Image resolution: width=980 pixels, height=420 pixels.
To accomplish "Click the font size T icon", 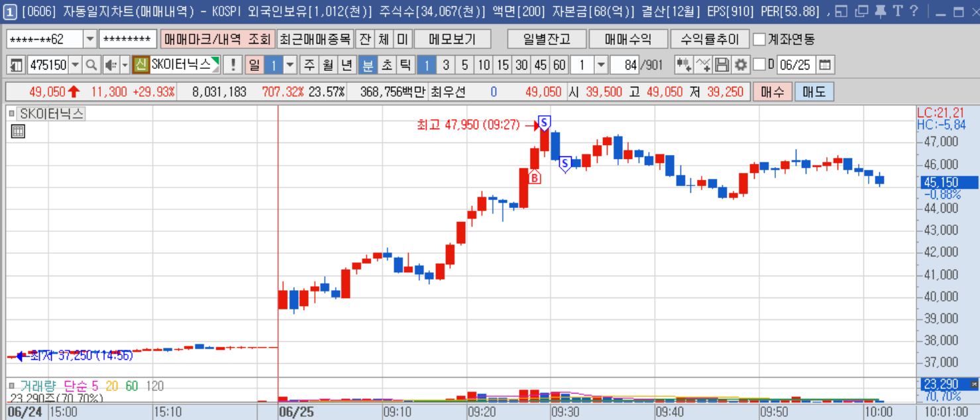I will pyautogui.click(x=897, y=11).
